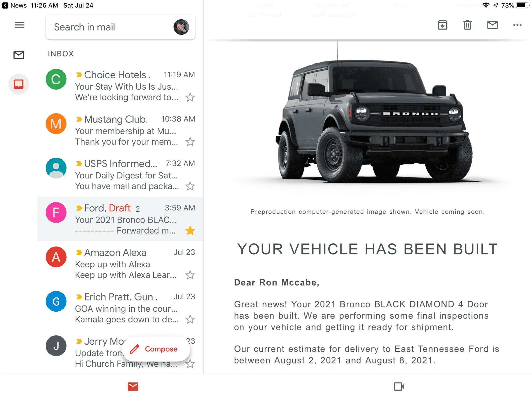The width and height of the screenshot is (532, 399).
Task: Select the Choice Hotels green C avatar
Action: point(56,79)
